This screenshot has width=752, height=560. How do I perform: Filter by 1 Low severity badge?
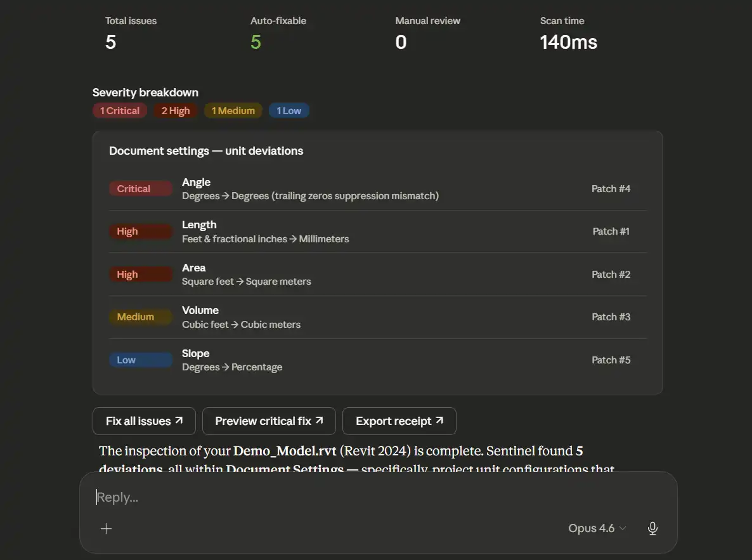point(289,111)
